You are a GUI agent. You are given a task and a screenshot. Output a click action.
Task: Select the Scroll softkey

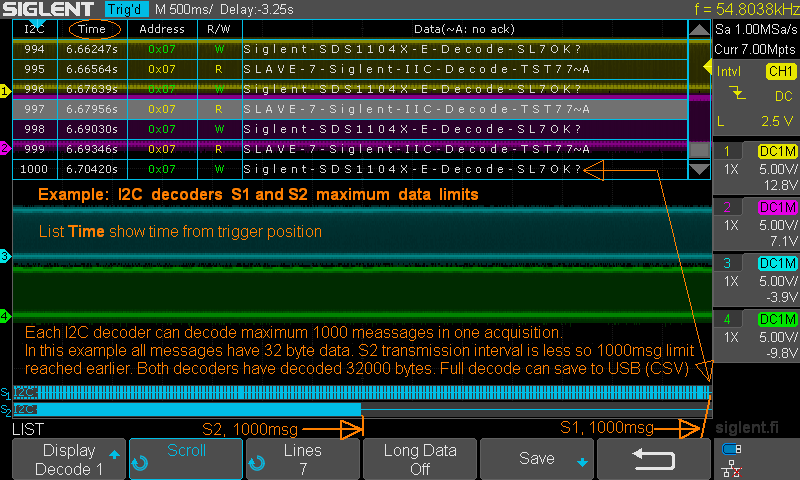coord(186,459)
